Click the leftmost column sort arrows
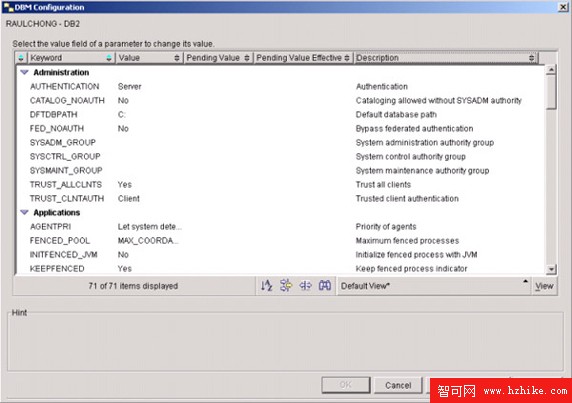The height and width of the screenshot is (403, 572). (21, 58)
